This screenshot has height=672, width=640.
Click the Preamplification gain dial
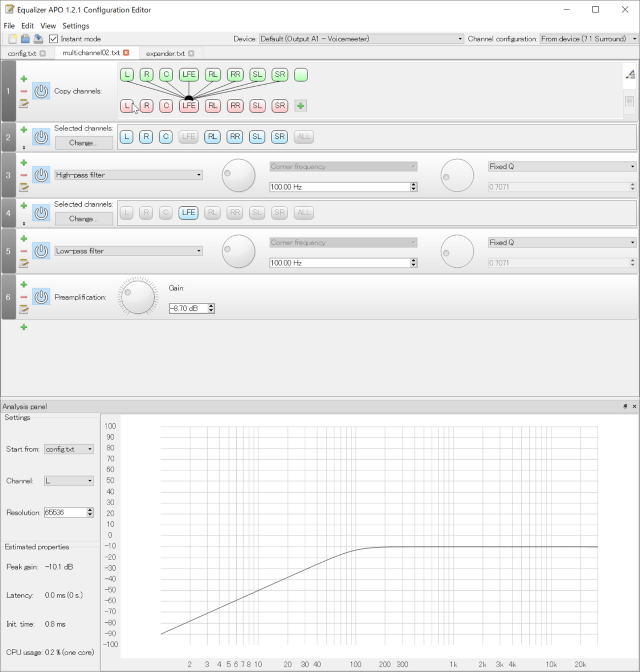138,296
